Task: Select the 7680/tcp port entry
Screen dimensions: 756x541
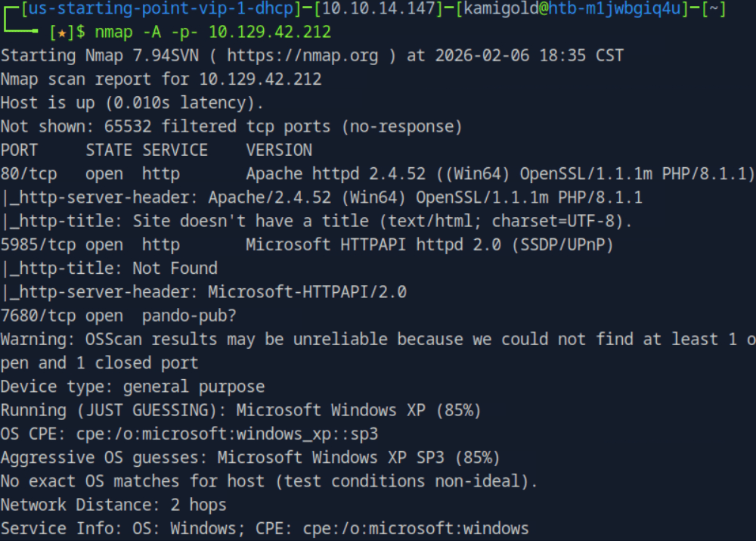Action: point(38,316)
